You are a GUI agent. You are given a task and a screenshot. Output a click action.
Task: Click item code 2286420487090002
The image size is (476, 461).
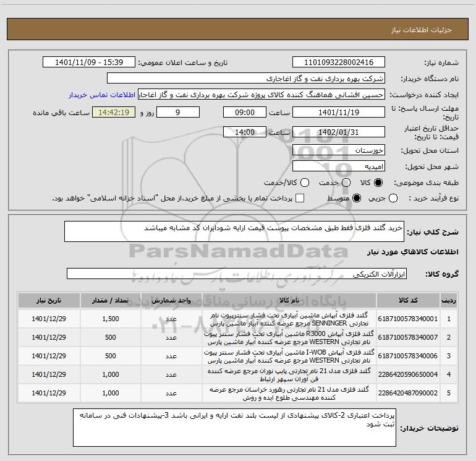pyautogui.click(x=408, y=393)
